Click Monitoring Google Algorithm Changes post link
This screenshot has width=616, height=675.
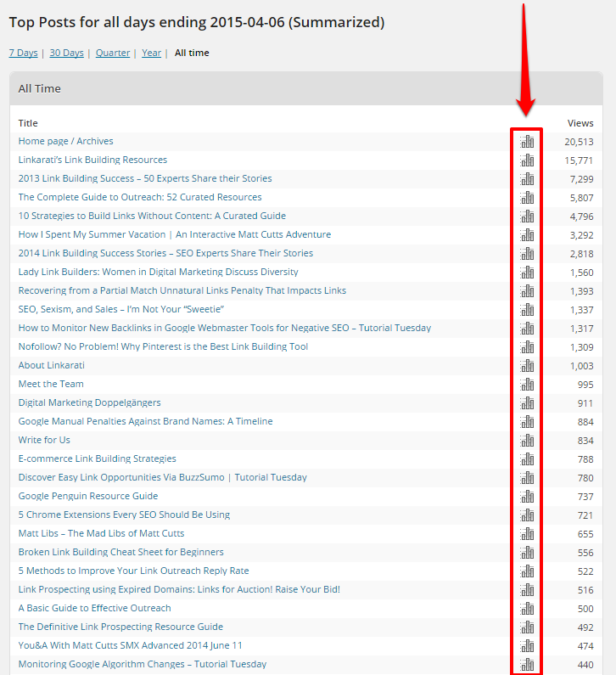(x=142, y=664)
